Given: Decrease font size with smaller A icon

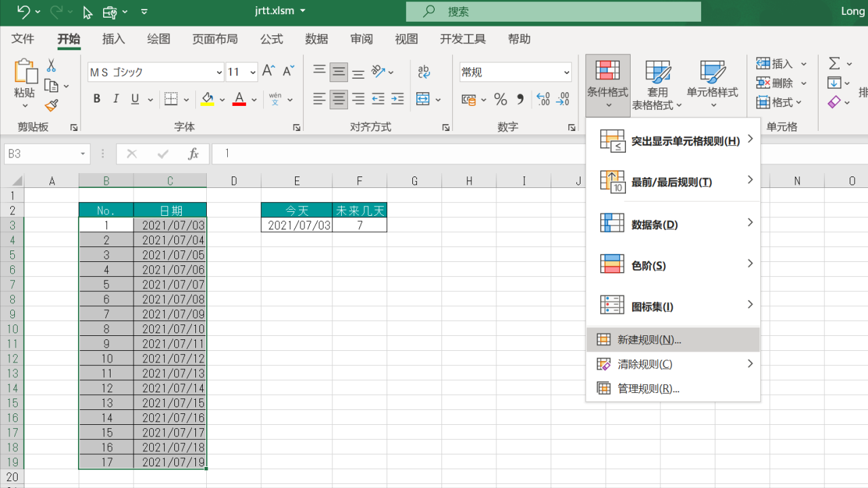Looking at the screenshot, I should (289, 71).
